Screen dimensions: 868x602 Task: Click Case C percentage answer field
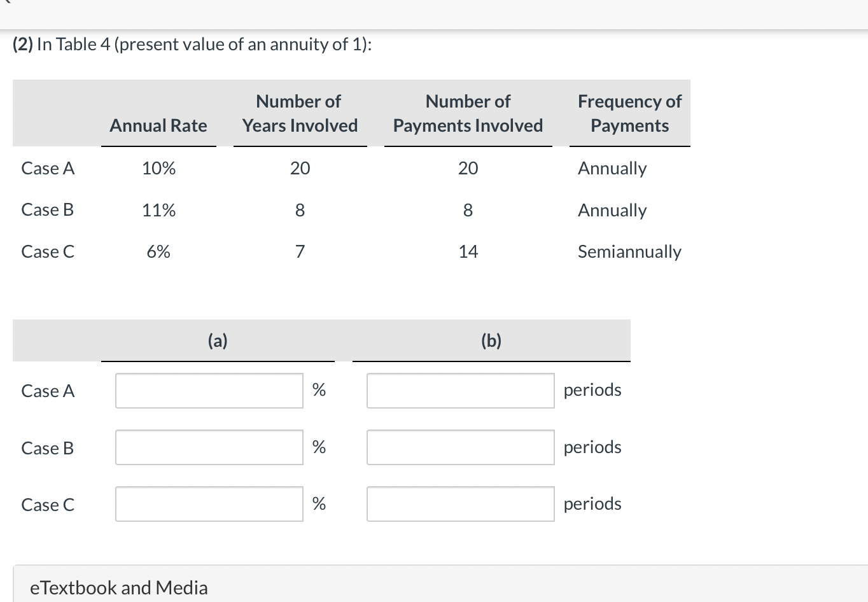209,504
